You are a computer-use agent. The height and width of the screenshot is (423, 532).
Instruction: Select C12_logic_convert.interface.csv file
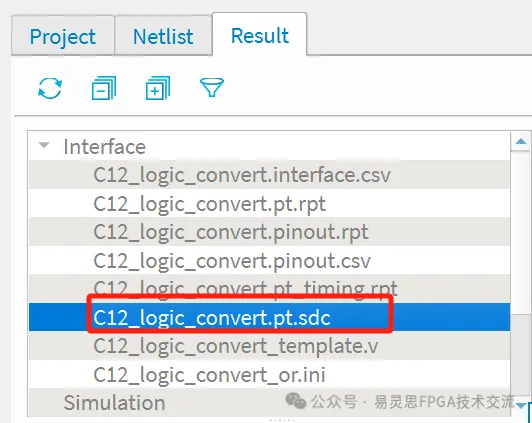(269, 175)
